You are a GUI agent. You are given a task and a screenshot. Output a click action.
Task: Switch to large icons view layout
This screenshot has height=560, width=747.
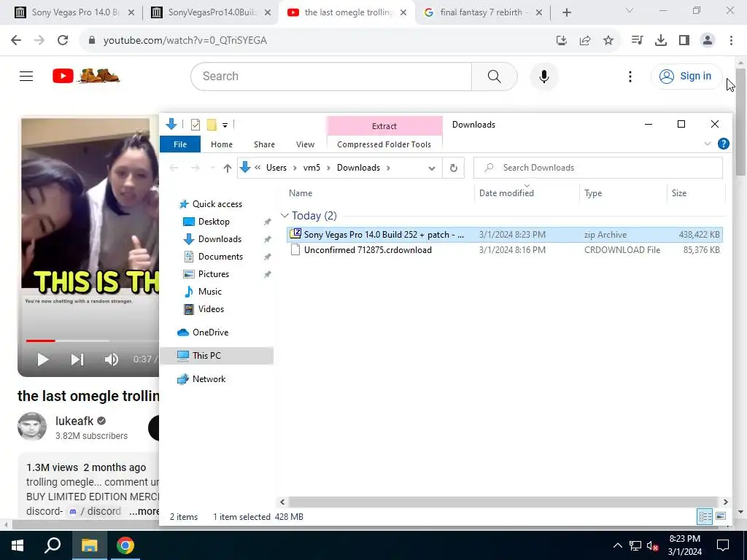(x=721, y=517)
